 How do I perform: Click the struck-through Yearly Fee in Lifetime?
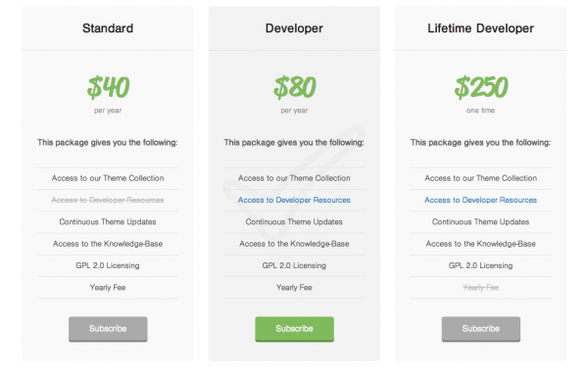point(480,288)
